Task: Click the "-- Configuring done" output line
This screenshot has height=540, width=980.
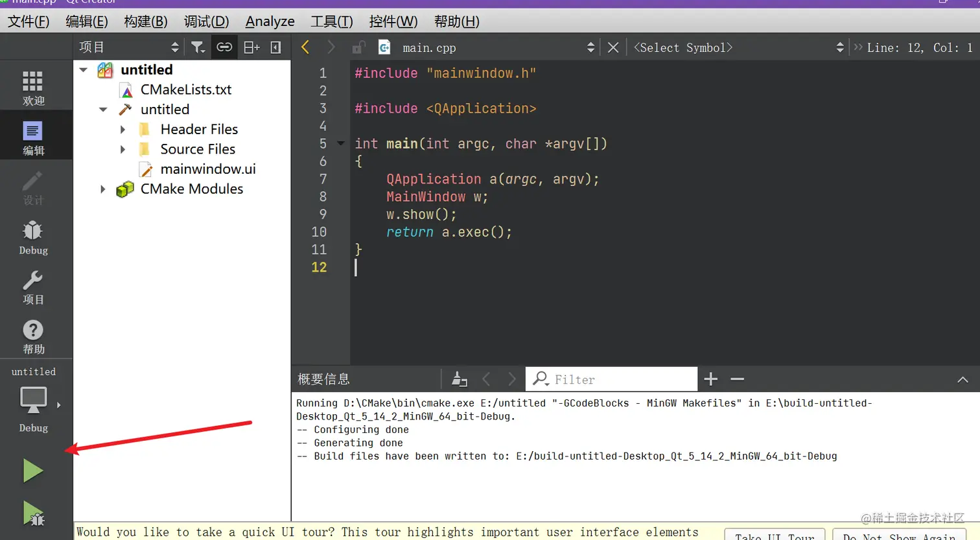Action: click(353, 430)
